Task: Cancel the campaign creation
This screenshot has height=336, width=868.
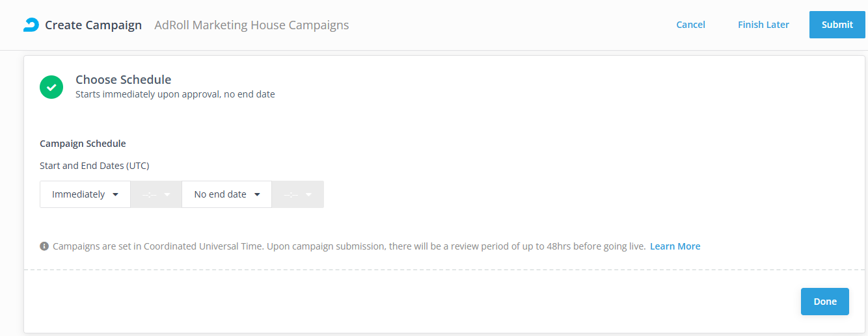Action: pyautogui.click(x=690, y=25)
